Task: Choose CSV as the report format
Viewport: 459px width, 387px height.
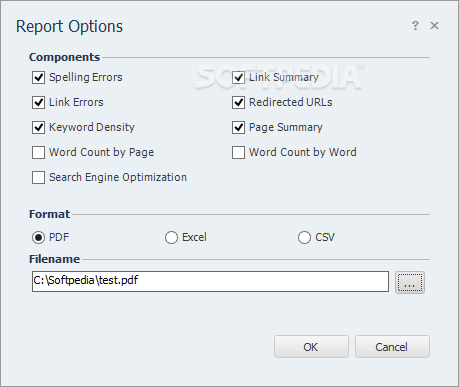Action: pos(304,238)
